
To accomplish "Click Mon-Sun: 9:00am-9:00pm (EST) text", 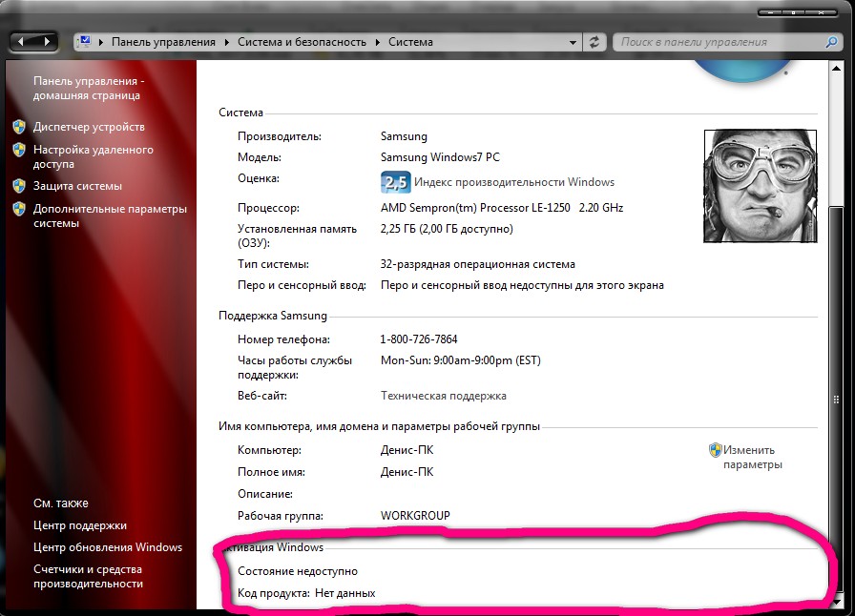I will pyautogui.click(x=461, y=360).
